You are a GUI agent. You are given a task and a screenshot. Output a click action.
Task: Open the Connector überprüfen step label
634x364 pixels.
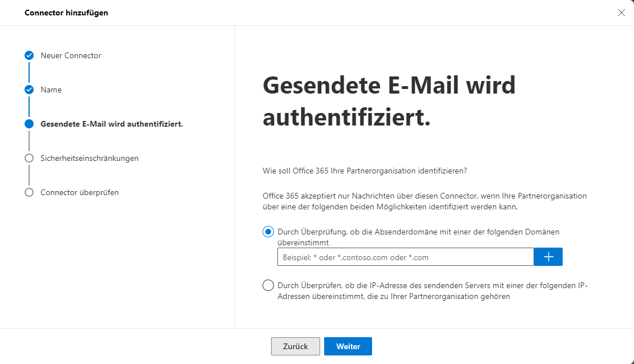click(80, 192)
